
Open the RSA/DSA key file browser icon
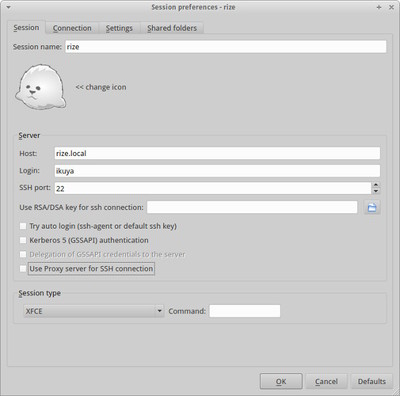click(372, 207)
